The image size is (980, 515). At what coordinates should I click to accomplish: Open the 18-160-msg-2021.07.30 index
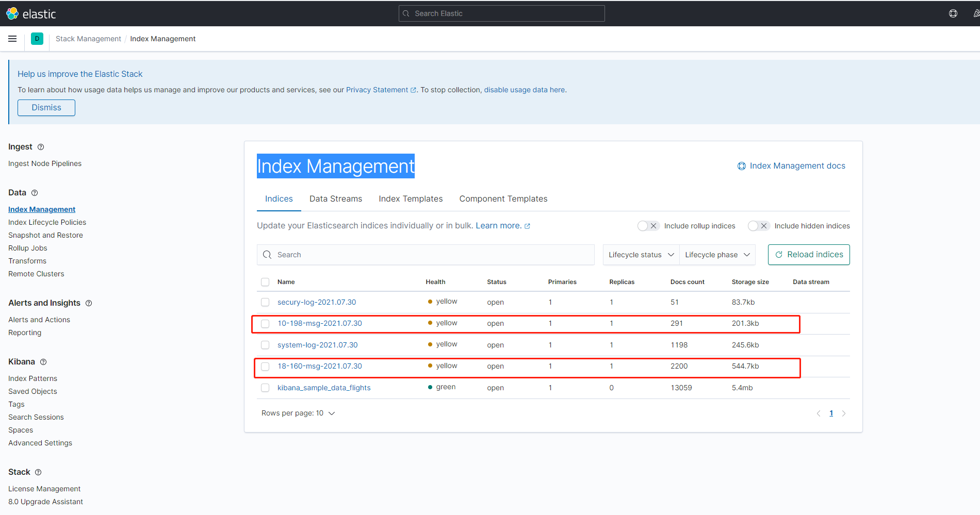point(320,366)
